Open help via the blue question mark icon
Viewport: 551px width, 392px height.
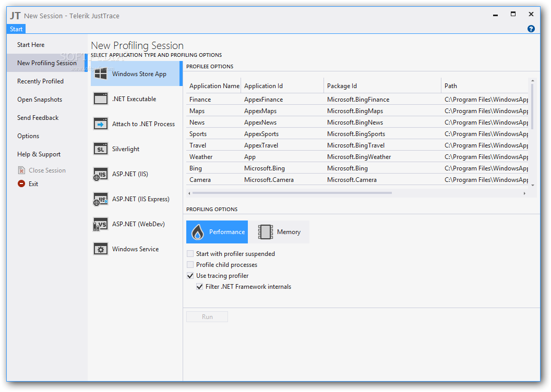[x=531, y=29]
